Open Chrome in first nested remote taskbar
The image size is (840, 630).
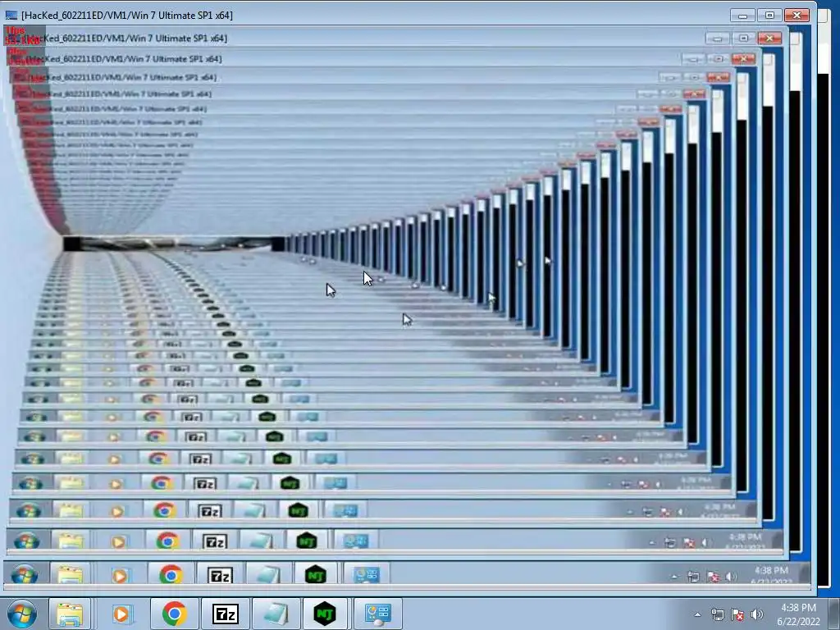click(171, 575)
